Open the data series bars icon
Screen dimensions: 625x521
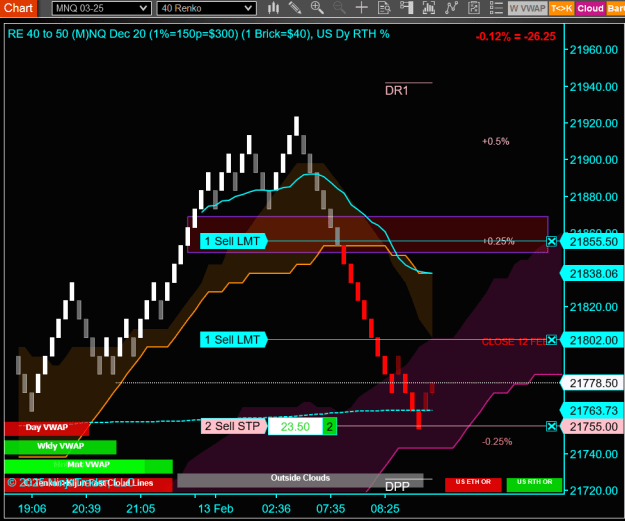[x=429, y=8]
